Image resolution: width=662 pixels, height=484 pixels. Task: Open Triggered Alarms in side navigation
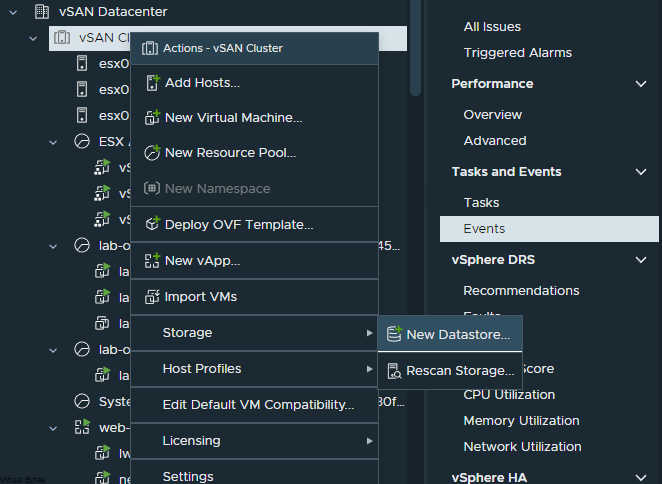[x=518, y=53]
